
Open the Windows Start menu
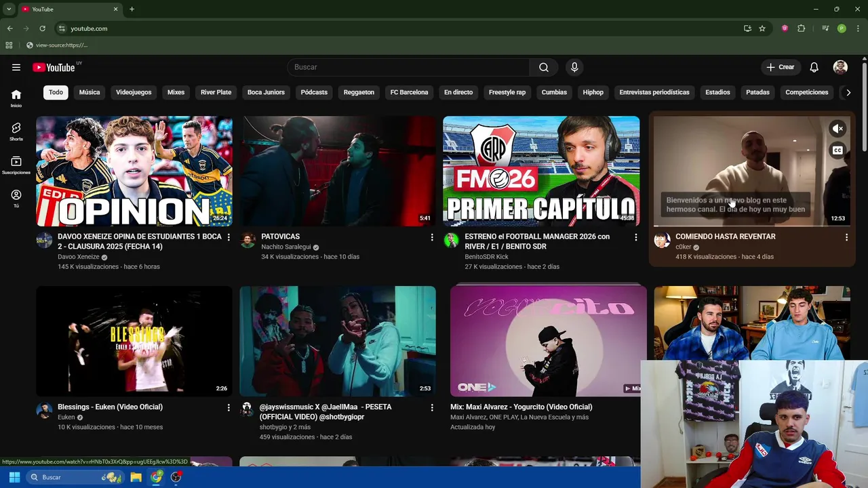click(14, 477)
